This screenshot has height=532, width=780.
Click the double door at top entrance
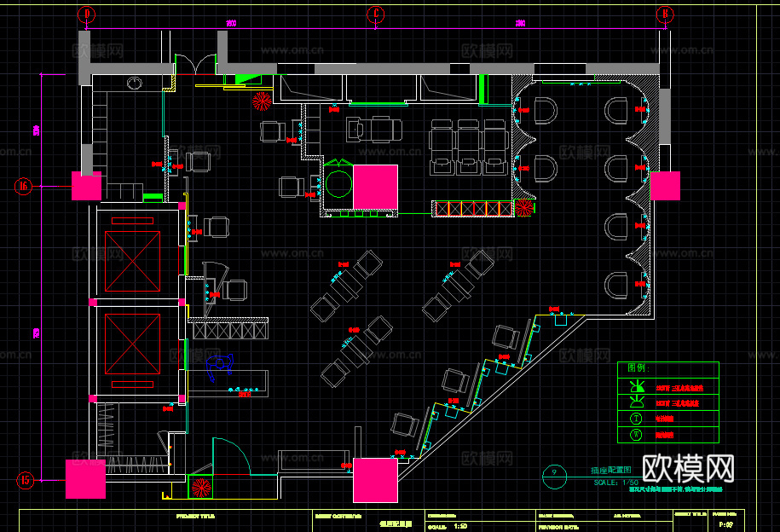[196, 66]
